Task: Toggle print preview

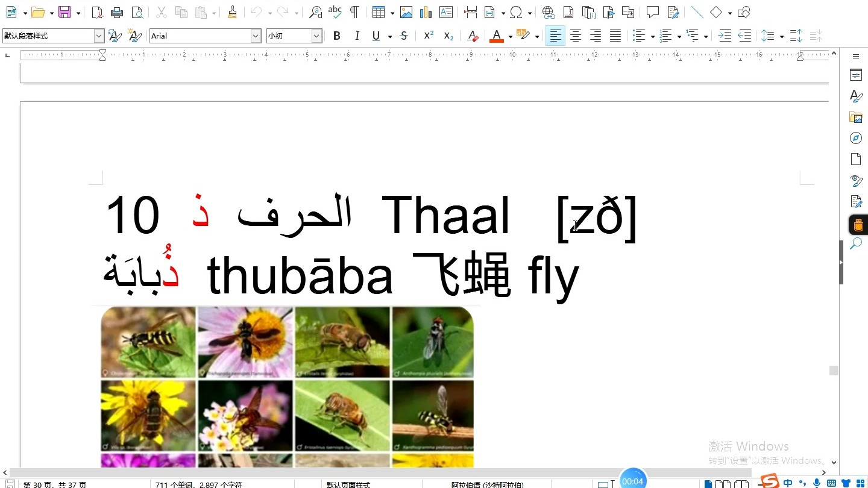Action: pyautogui.click(x=137, y=12)
